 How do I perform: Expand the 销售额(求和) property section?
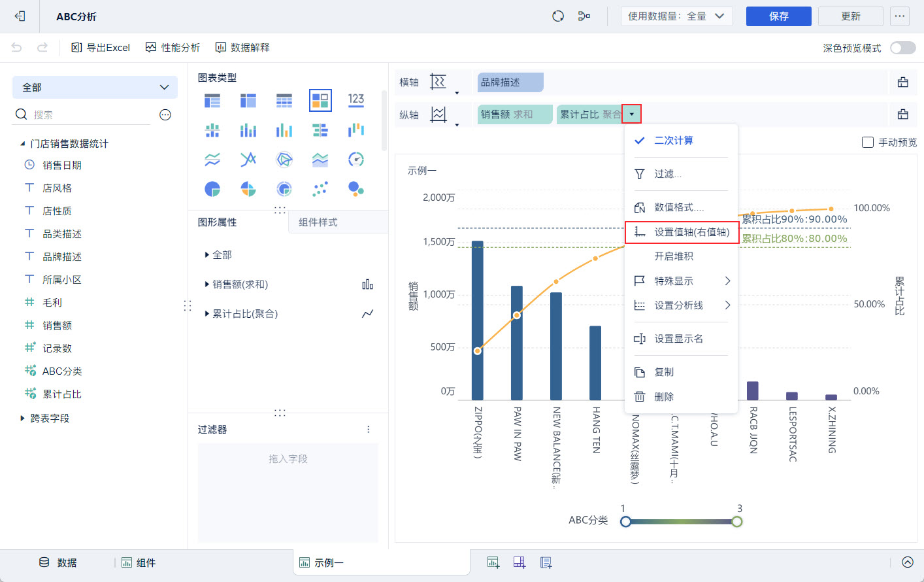pyautogui.click(x=207, y=284)
